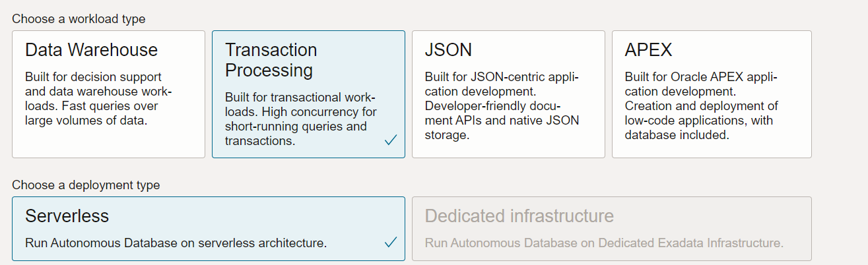Select the Dedicated infrastructure deployment option
The width and height of the screenshot is (868, 265).
pos(611,229)
